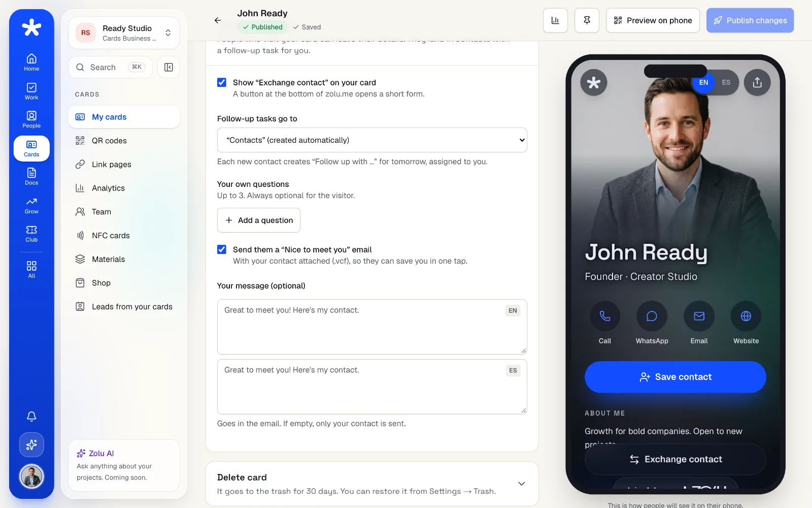The height and width of the screenshot is (508, 812).
Task: Click the user avatar at the sidebar bottom
Action: point(31,477)
